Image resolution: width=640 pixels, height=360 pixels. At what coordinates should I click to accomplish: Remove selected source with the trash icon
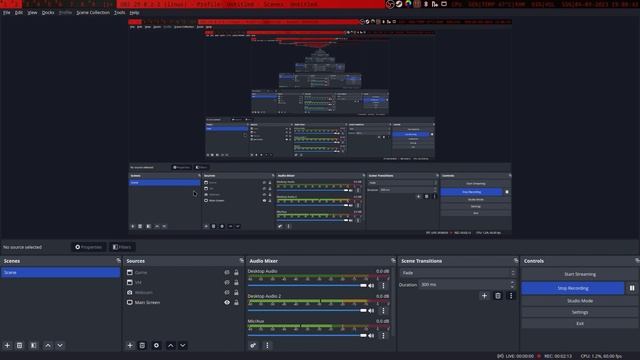[142, 345]
